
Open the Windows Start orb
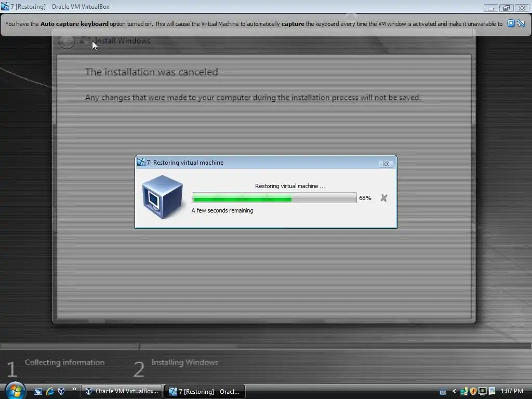[x=15, y=391]
